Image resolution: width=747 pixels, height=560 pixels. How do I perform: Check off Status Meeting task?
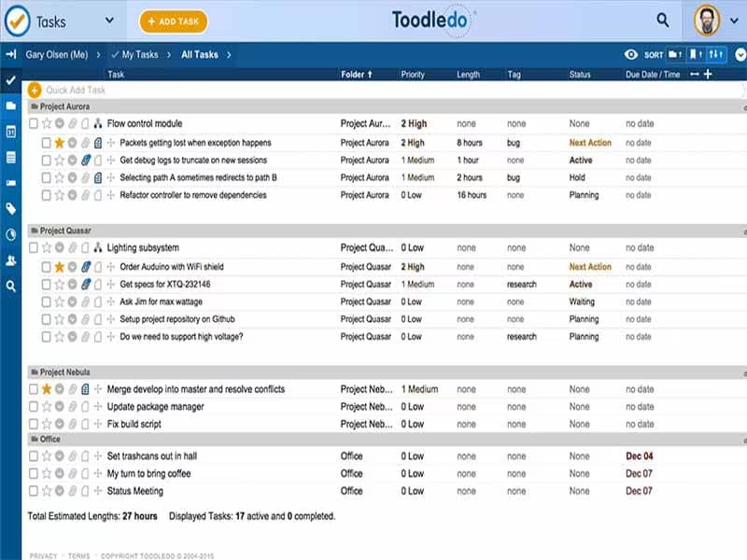(34, 491)
